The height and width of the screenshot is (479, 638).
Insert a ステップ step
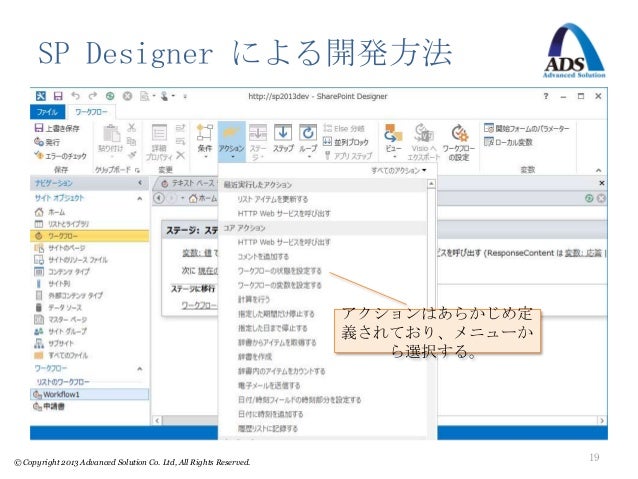283,138
